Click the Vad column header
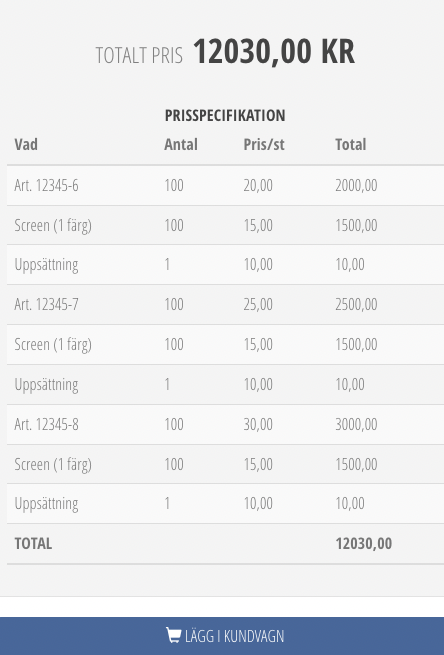 point(26,145)
